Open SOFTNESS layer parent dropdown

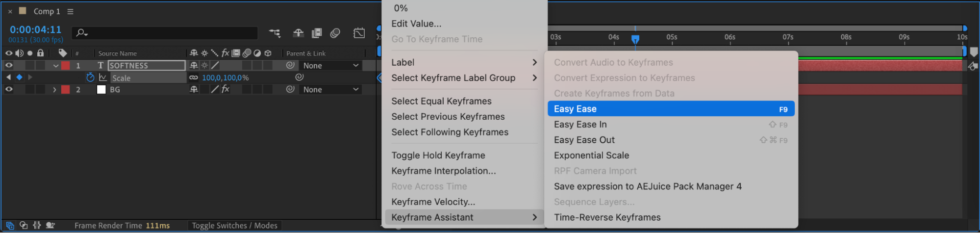pos(331,66)
